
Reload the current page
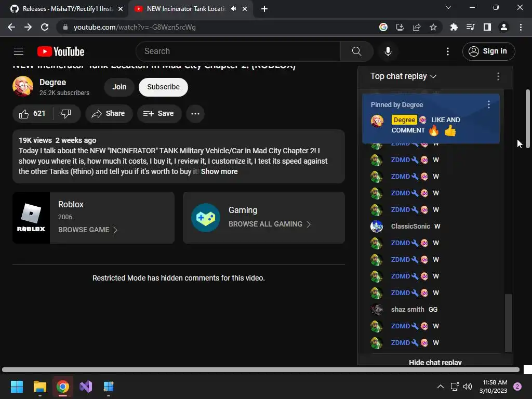click(45, 27)
